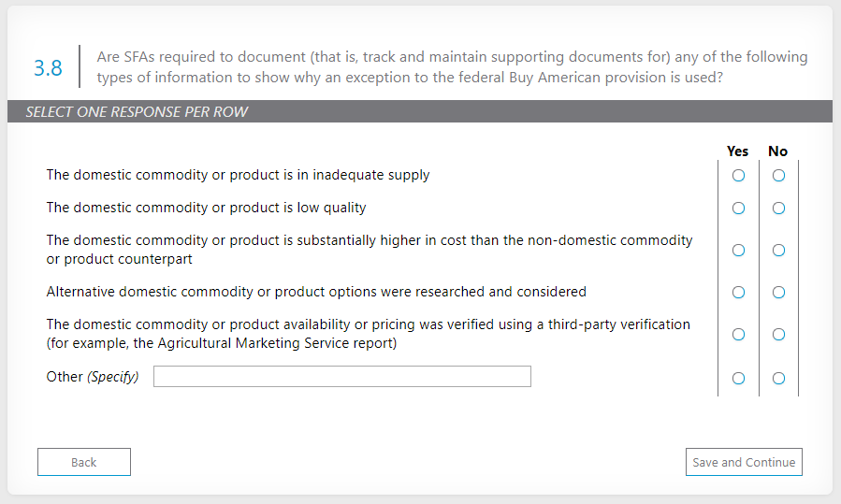Pick No for alternative options researched row
Screen dimensions: 841x504
pyautogui.click(x=778, y=292)
